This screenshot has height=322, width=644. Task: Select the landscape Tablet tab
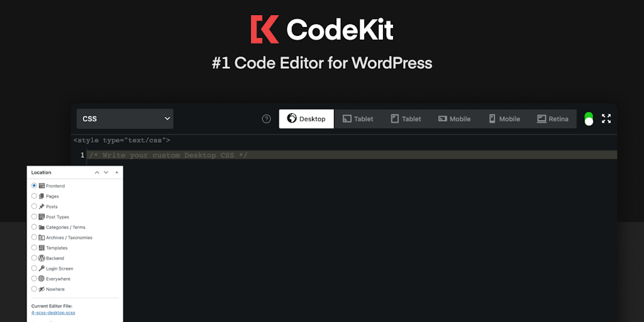[358, 119]
